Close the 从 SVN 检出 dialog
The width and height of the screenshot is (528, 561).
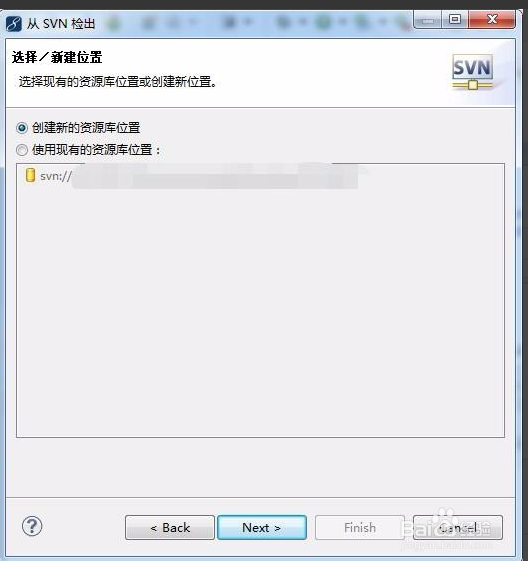pyautogui.click(x=492, y=20)
